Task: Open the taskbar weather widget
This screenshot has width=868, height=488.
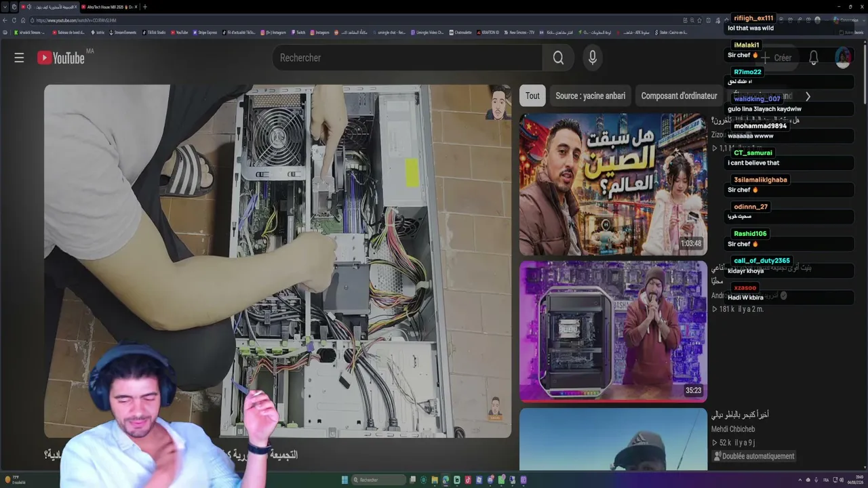Action: [14, 480]
